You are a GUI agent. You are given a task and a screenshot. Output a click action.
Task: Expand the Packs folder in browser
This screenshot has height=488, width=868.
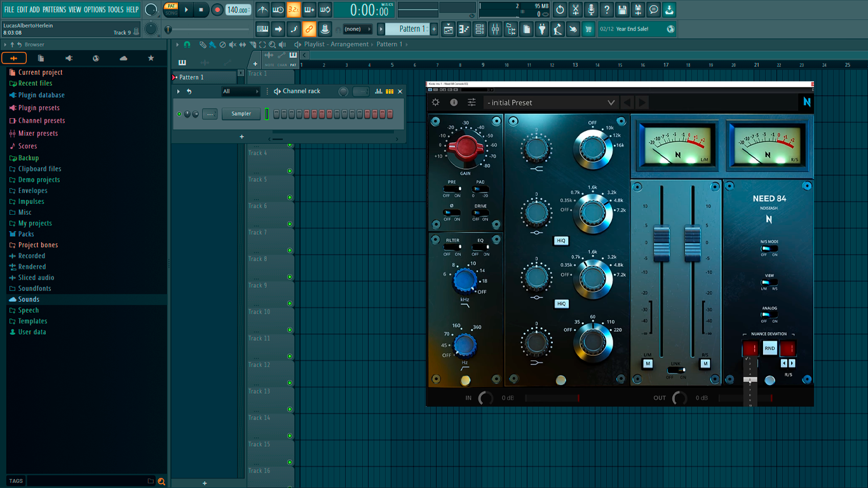(26, 234)
